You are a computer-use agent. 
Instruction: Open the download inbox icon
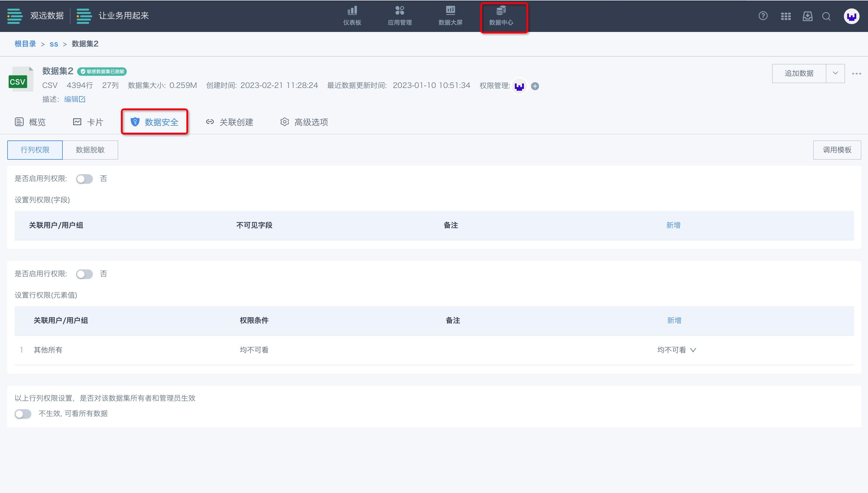click(x=807, y=16)
